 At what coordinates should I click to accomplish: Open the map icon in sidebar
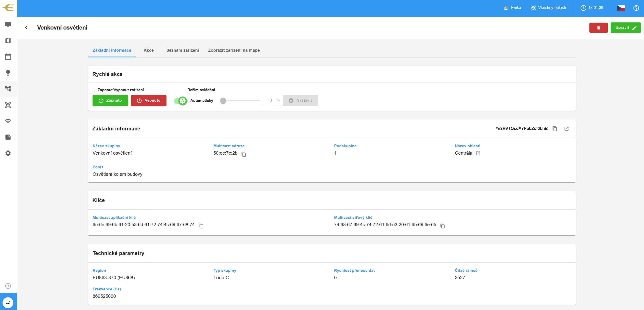click(x=8, y=41)
